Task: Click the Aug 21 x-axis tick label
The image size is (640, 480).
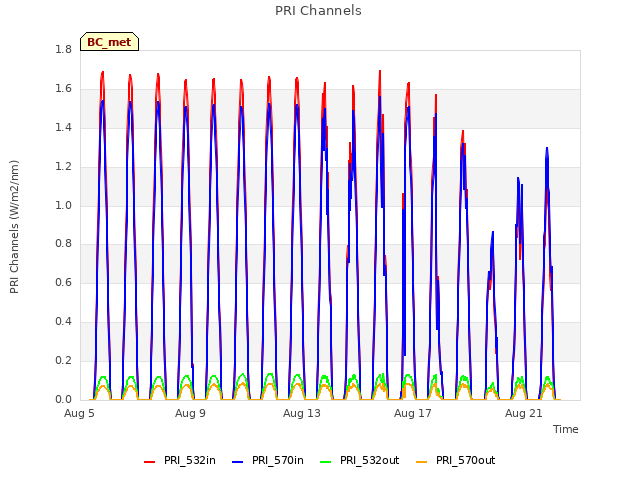Action: pos(524,413)
